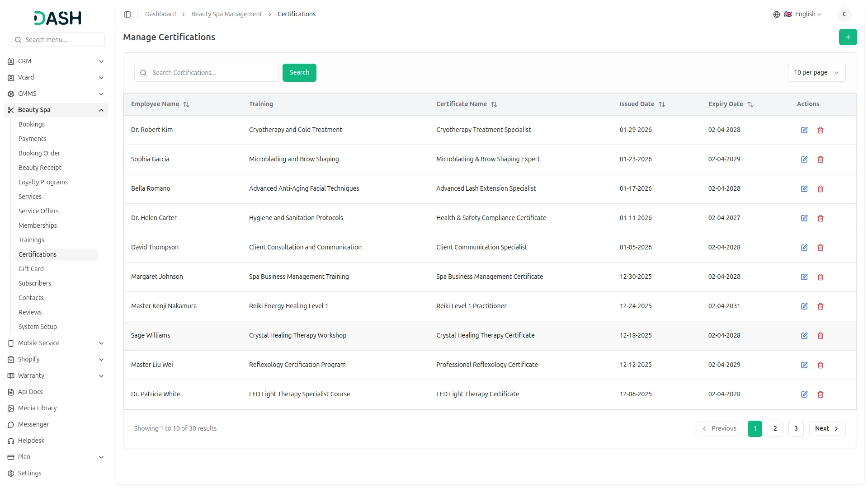Edit Sophia Garcia's certification
The image size is (868, 488).
coord(804,160)
